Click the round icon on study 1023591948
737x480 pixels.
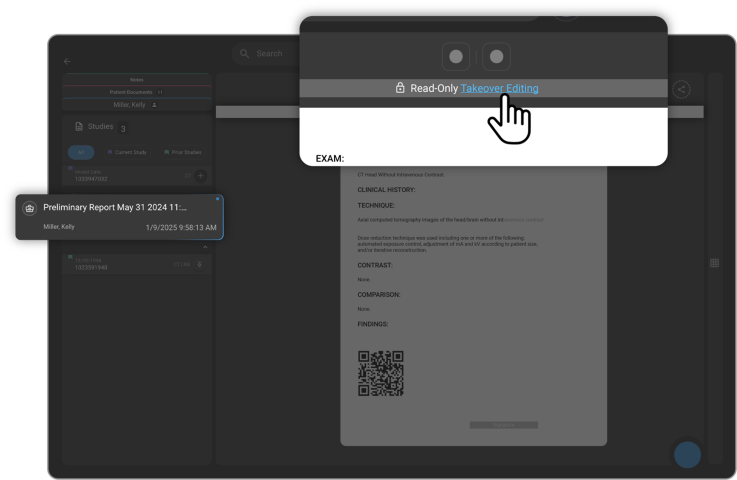point(199,264)
